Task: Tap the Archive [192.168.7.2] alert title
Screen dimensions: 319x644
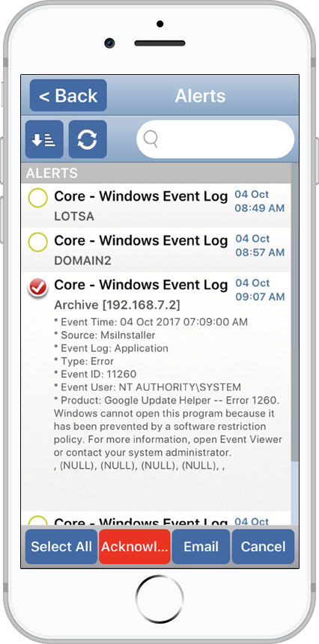Action: [x=117, y=306]
